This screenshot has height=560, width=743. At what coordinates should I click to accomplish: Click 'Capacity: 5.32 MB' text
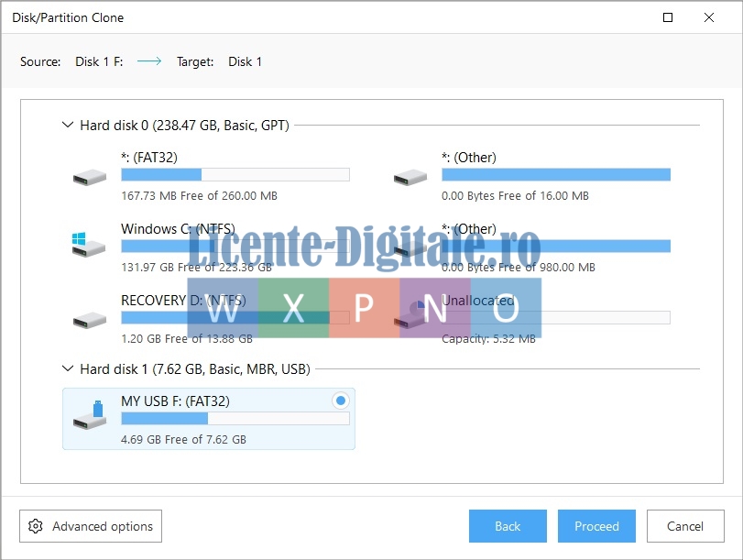pos(488,338)
